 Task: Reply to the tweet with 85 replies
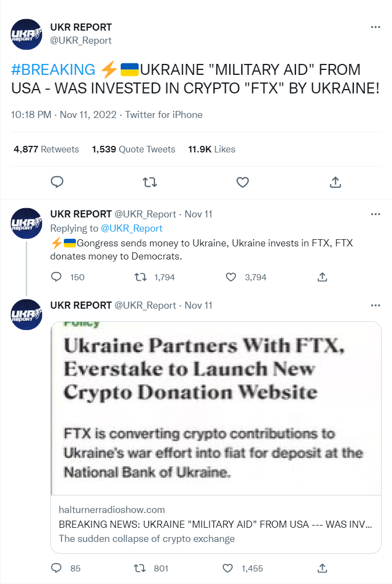56,569
